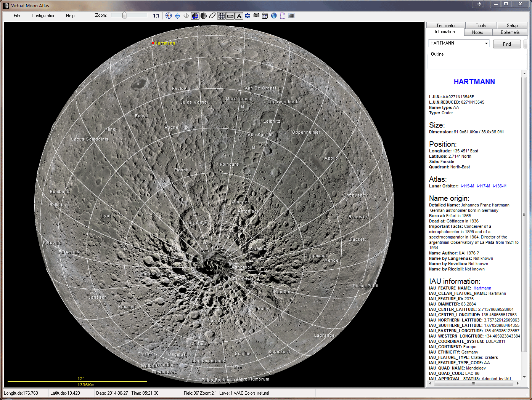Click the center-on-target crosshair icon
Screen dimensions: 532x400
(x=169, y=16)
